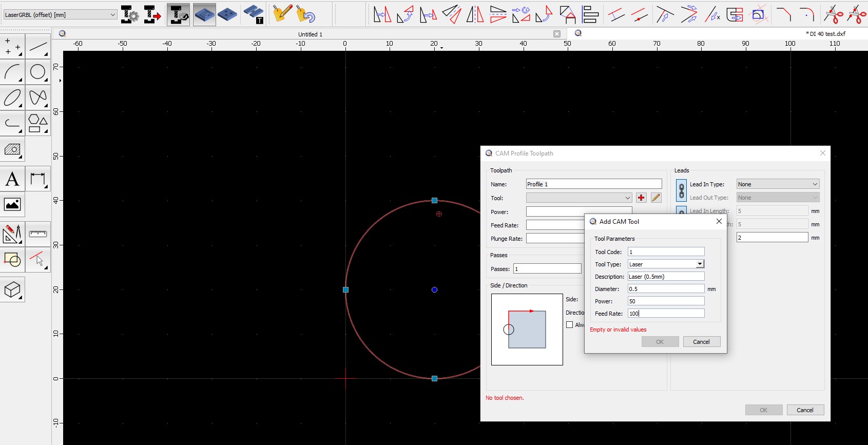Click the pencil Edit Tool button
Screen dimensions: 868x445
pyautogui.click(x=656, y=198)
